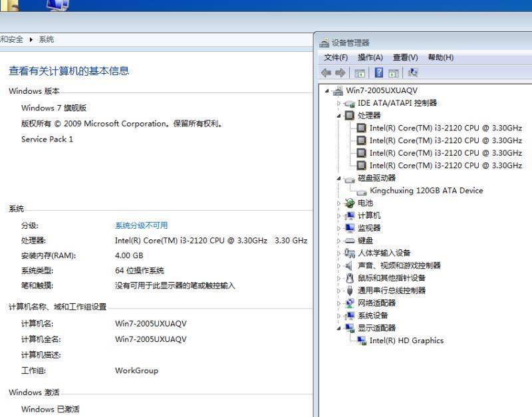Viewport: 532px width, 417px height.
Task: Select the 鼠标和其他指针设备 mouse icon
Action: click(350, 278)
